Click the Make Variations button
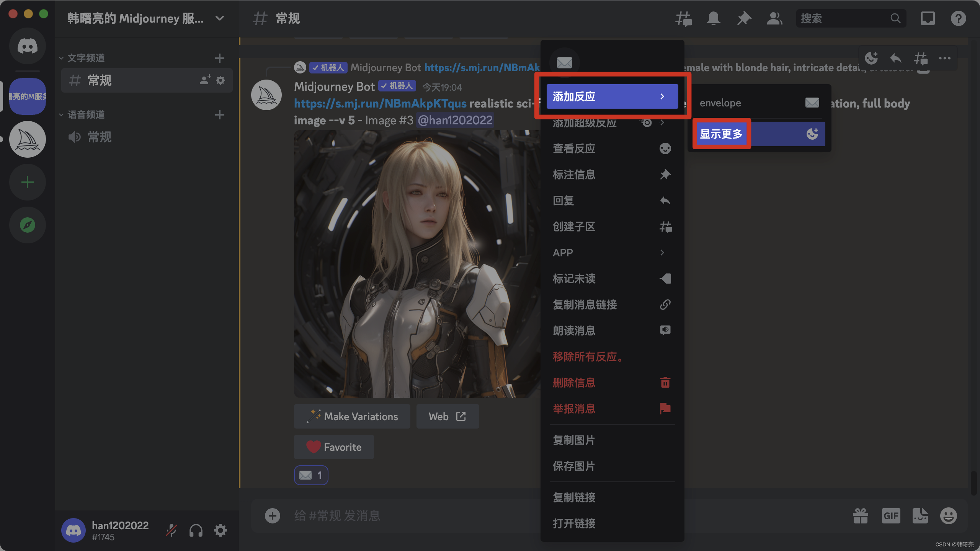 click(x=352, y=416)
